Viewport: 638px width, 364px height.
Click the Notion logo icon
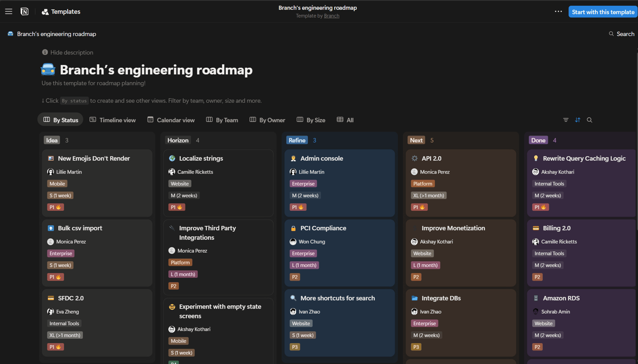pos(25,11)
